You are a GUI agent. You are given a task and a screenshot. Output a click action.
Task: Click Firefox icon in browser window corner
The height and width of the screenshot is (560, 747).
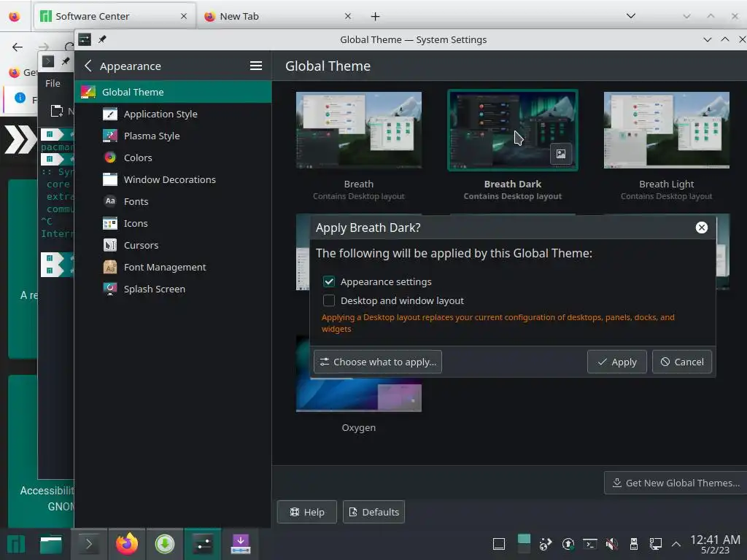click(x=15, y=16)
